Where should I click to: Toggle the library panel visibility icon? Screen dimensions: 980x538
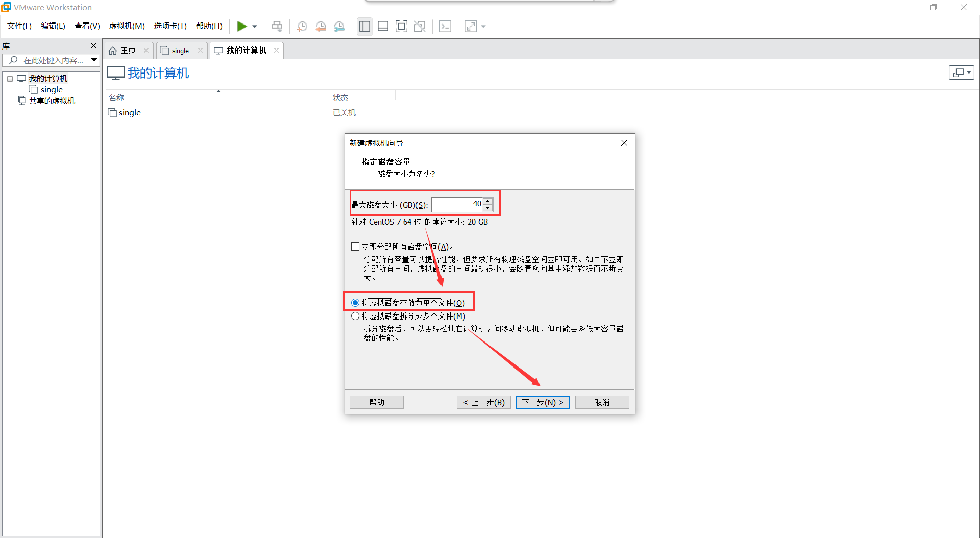[364, 26]
